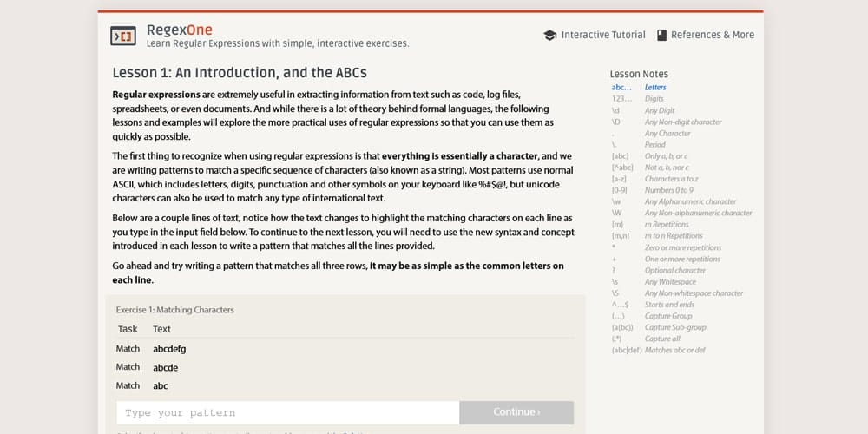This screenshot has width=868, height=434.
Task: Select the 'Digits' lesson note
Action: click(654, 99)
